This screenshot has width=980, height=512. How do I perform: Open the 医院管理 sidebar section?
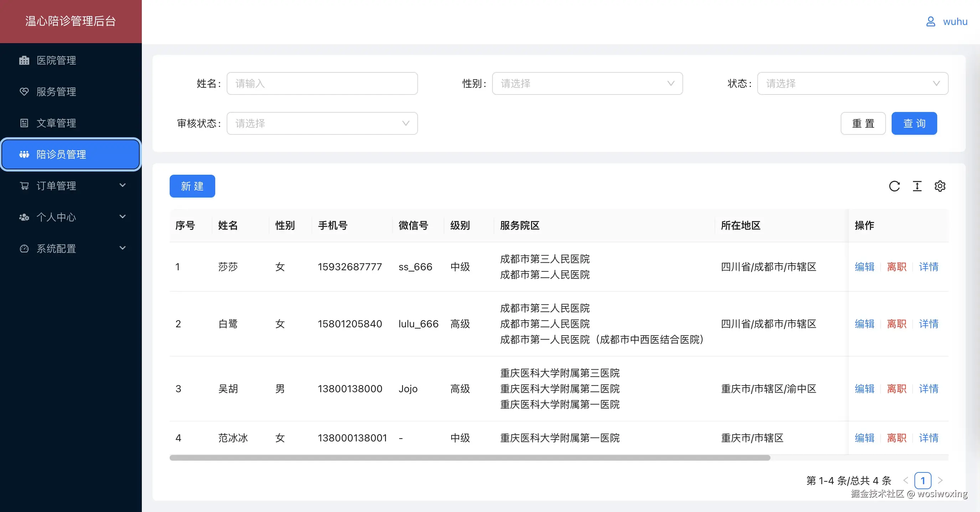point(56,60)
